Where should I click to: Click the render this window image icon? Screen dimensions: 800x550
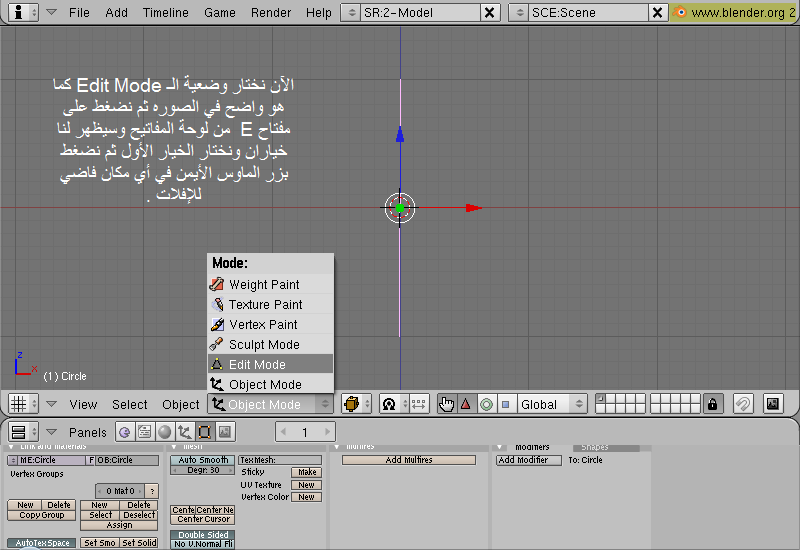(x=773, y=404)
